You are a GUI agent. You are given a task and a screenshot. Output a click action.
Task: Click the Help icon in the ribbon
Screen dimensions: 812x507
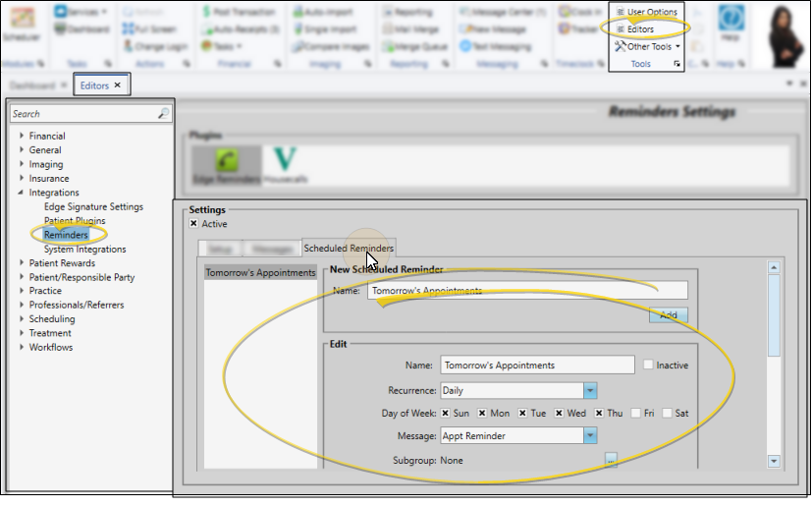730,23
